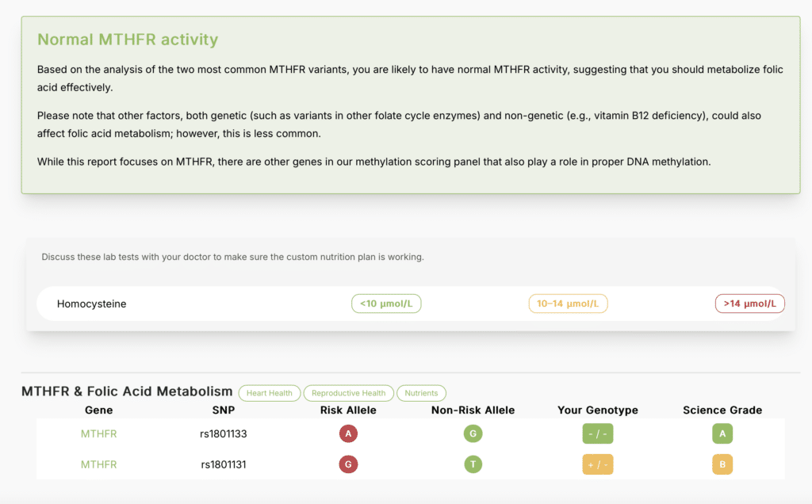Click the <10 µmol/L homocysteine range
The width and height of the screenshot is (812, 504).
(x=386, y=304)
